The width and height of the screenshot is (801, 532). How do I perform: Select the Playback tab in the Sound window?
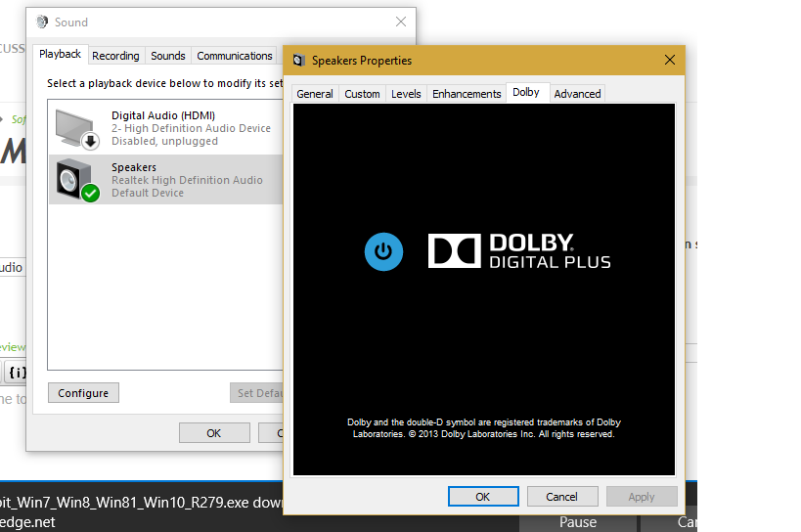pos(61,54)
